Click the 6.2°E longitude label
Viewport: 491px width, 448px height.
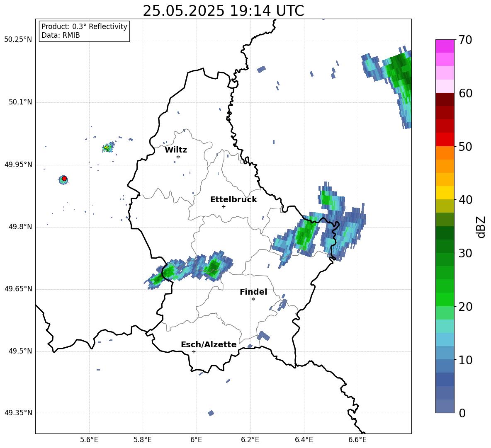250,440
